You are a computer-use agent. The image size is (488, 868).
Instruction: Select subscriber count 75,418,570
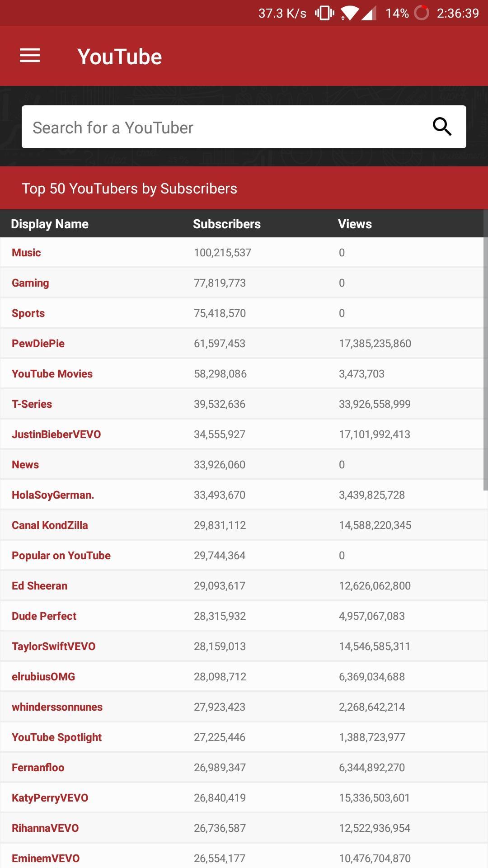[x=220, y=313]
